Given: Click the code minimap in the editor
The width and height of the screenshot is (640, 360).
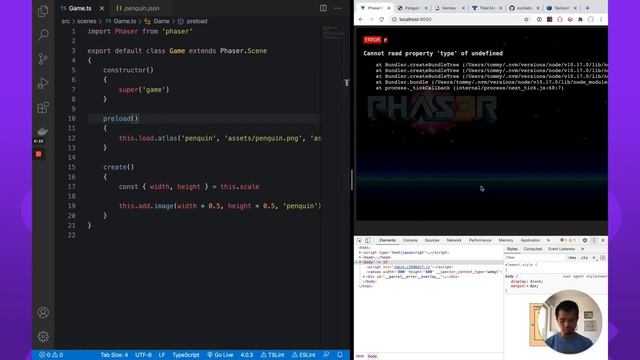Looking at the screenshot, I should point(332,33).
